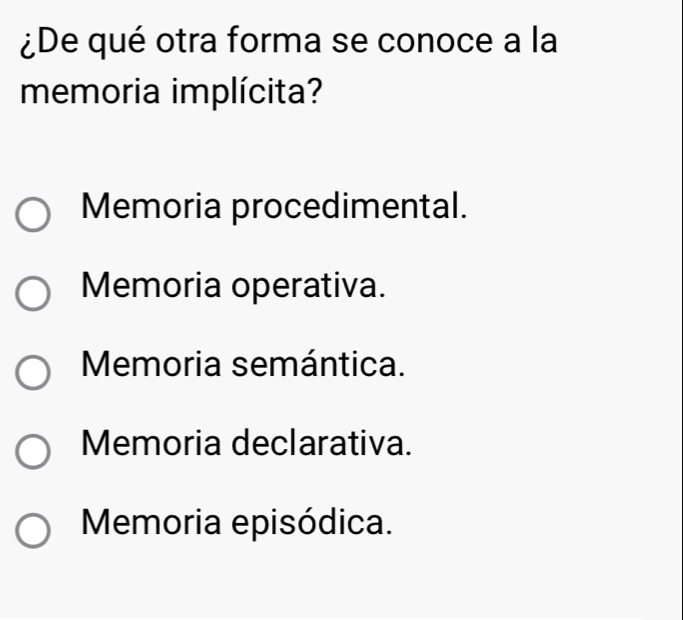683x620 pixels.
Task: Select the middle answer option circle
Action: coord(35,371)
